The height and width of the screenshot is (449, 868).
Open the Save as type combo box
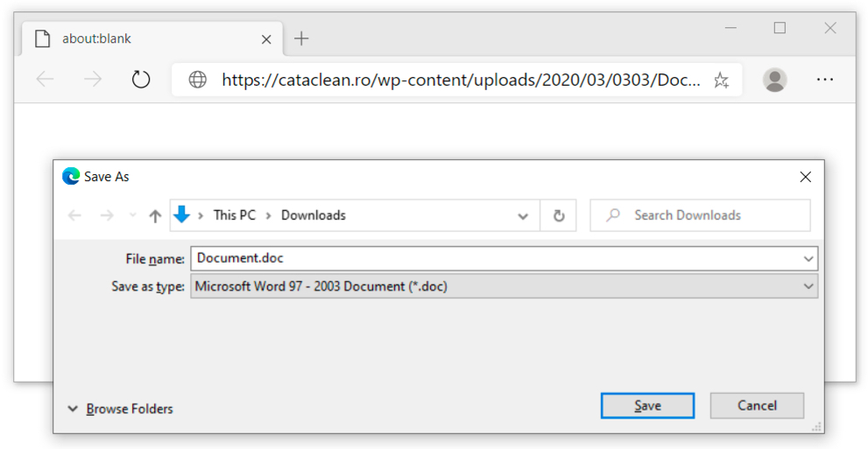[504, 286]
